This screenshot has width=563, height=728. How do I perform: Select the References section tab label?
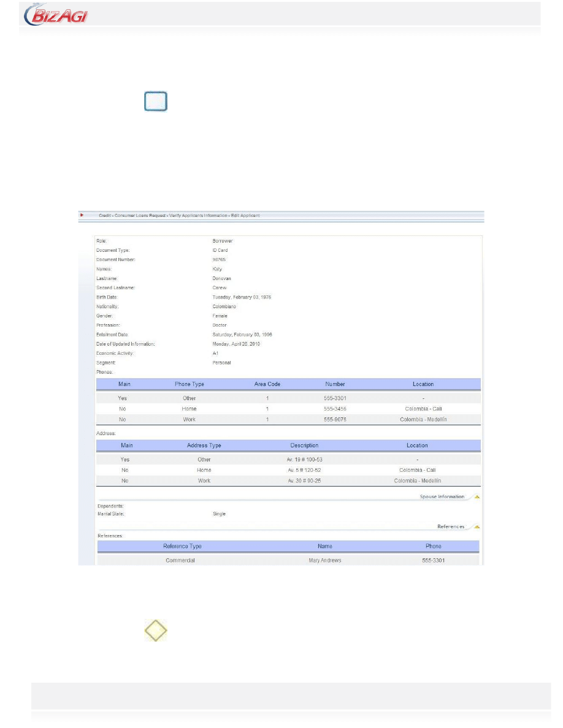pyautogui.click(x=450, y=527)
